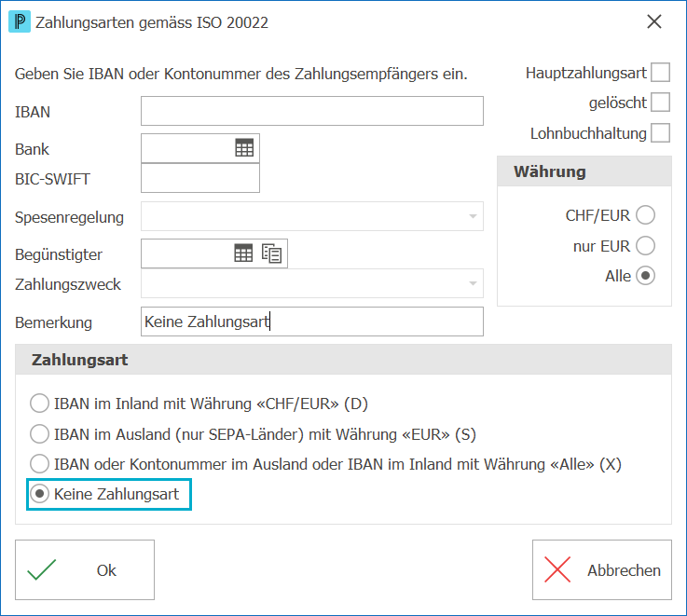Choose IBAN oder Kontonummer im Ausland (X)
This screenshot has width=687, height=616.
coord(39,464)
